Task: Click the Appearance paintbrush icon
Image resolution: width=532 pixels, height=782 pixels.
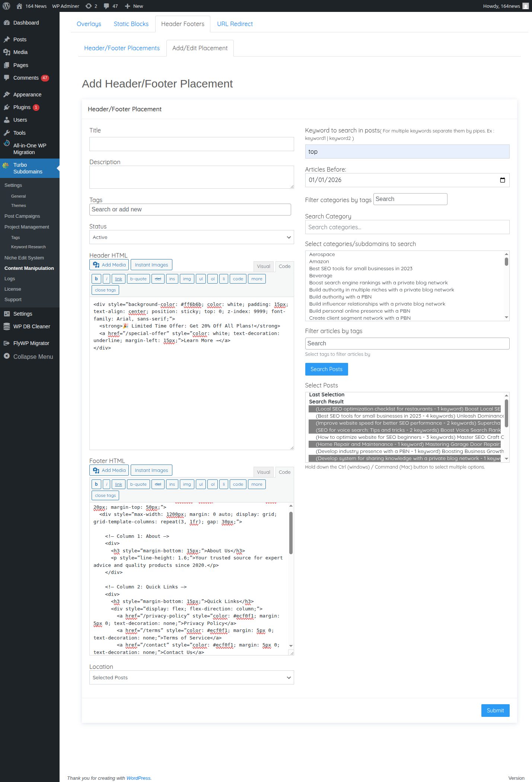Action: [x=7, y=95]
